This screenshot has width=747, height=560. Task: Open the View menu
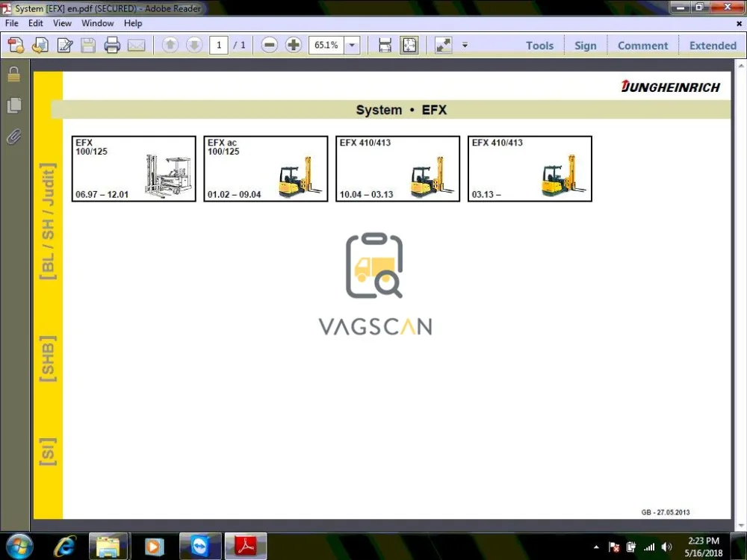62,23
